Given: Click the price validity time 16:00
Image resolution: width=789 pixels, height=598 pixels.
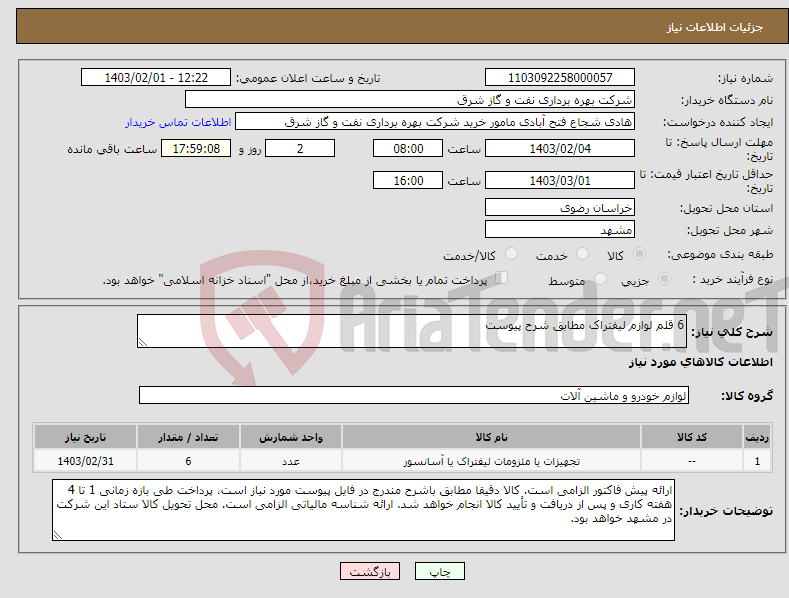Looking at the screenshot, I should [x=408, y=180].
